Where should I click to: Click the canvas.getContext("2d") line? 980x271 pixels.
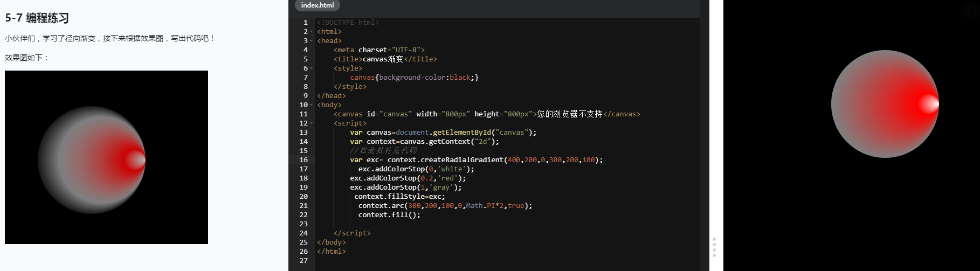[x=425, y=142]
